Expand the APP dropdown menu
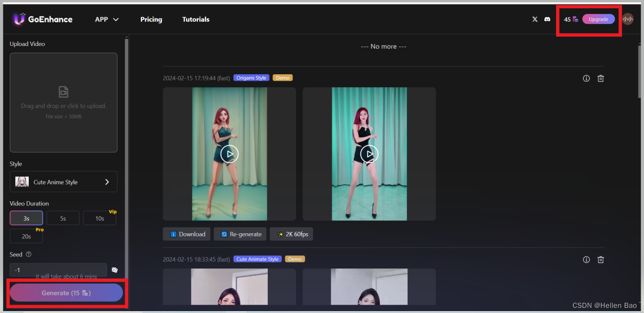Viewport: 644px width, 313px height. [107, 19]
